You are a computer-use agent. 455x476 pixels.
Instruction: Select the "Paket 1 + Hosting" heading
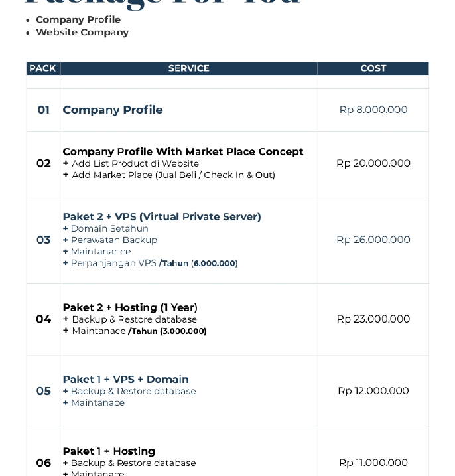point(109,451)
